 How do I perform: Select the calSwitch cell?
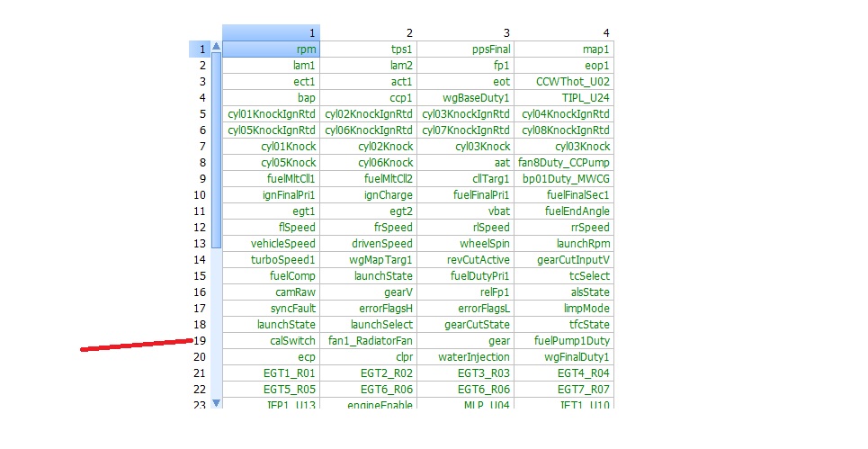tap(271, 341)
